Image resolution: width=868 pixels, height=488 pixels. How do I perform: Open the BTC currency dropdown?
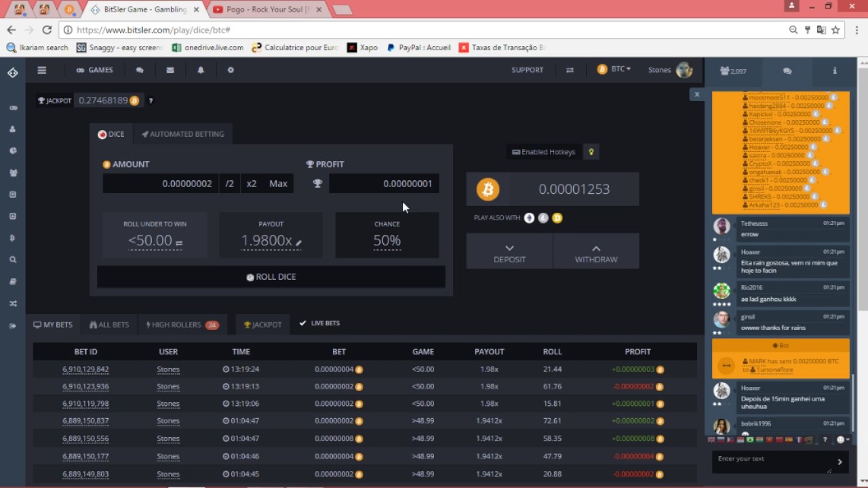point(614,69)
